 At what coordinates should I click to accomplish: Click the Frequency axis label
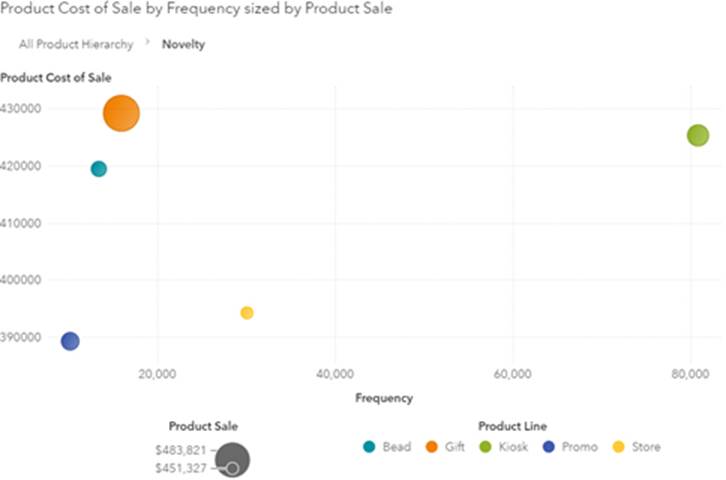pos(384,397)
